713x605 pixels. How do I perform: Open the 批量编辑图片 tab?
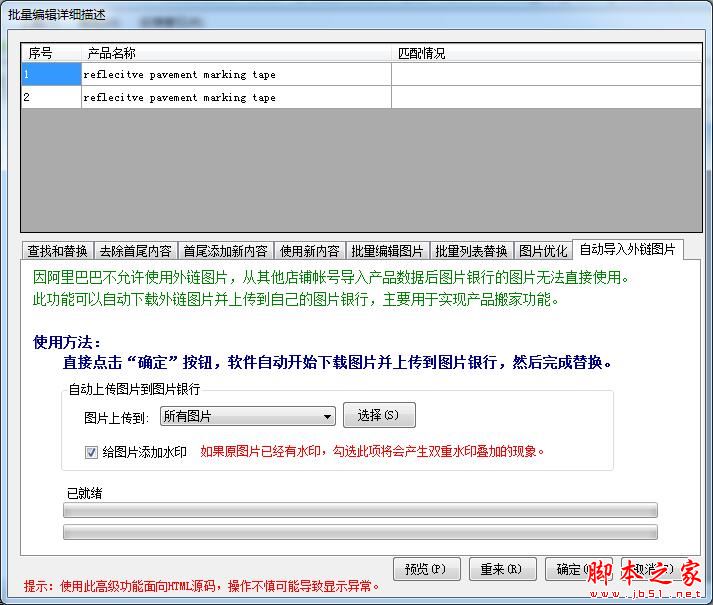tap(387, 251)
